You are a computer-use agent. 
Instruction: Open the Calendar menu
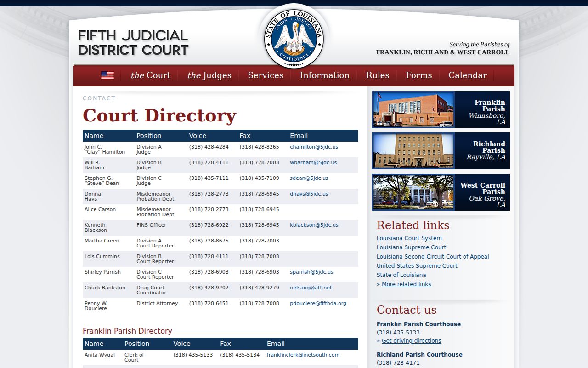(x=468, y=75)
